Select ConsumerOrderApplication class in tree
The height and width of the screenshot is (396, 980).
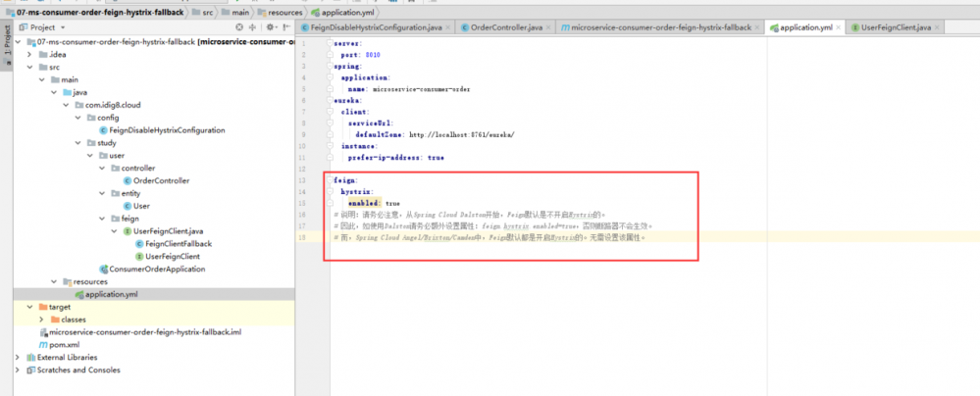point(152,270)
